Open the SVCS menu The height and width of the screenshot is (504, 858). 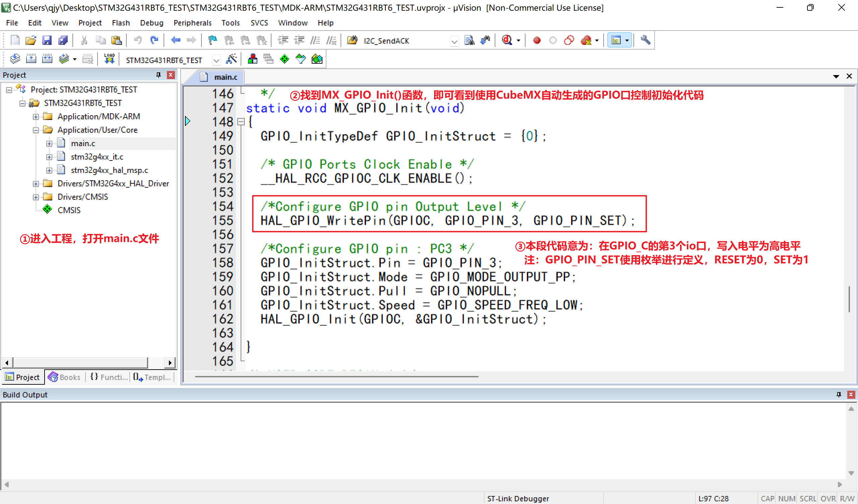259,23
